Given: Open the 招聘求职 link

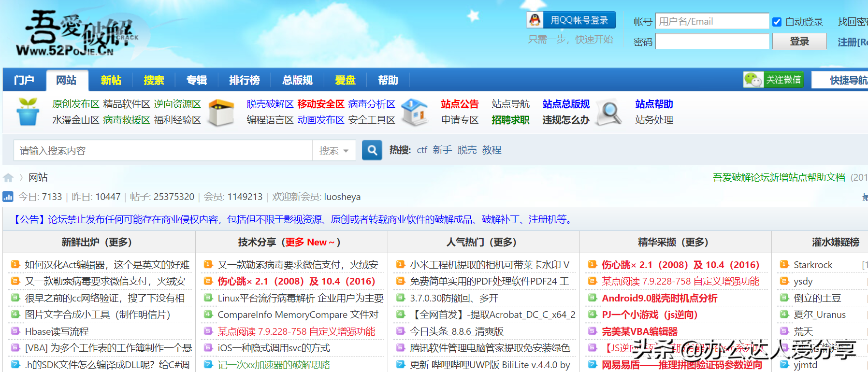Looking at the screenshot, I should point(510,120).
